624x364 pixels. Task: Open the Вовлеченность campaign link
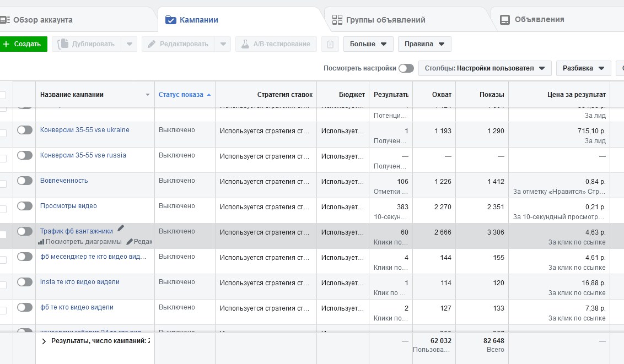(x=64, y=181)
